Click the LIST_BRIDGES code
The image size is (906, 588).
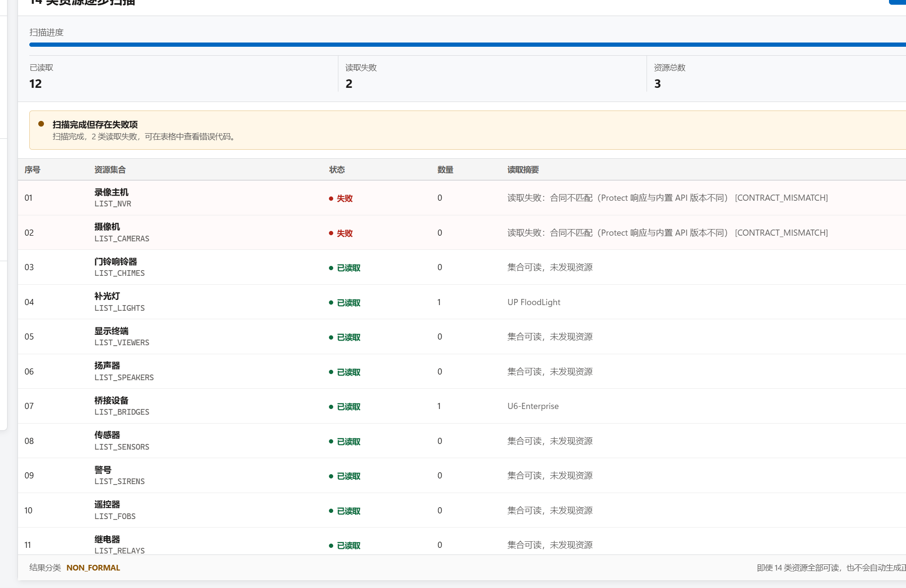click(x=122, y=412)
